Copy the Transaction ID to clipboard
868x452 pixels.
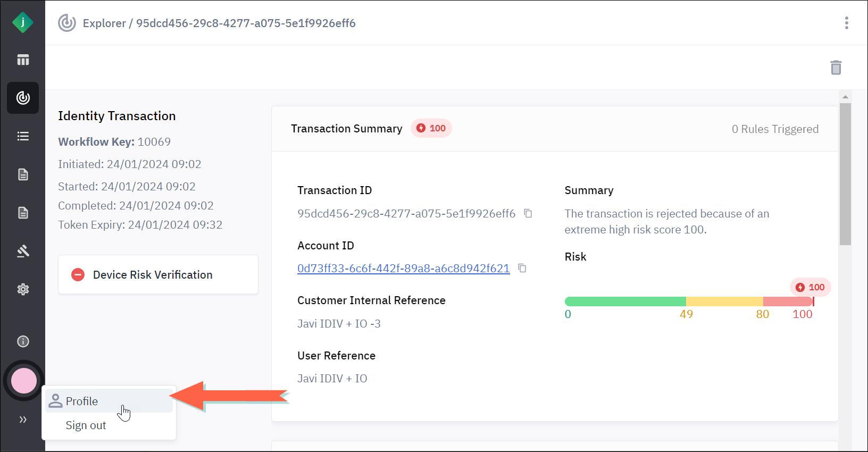coord(528,214)
